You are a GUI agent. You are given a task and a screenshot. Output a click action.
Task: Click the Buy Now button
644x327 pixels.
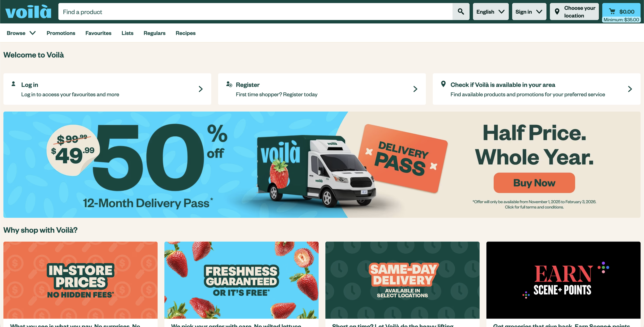(534, 183)
